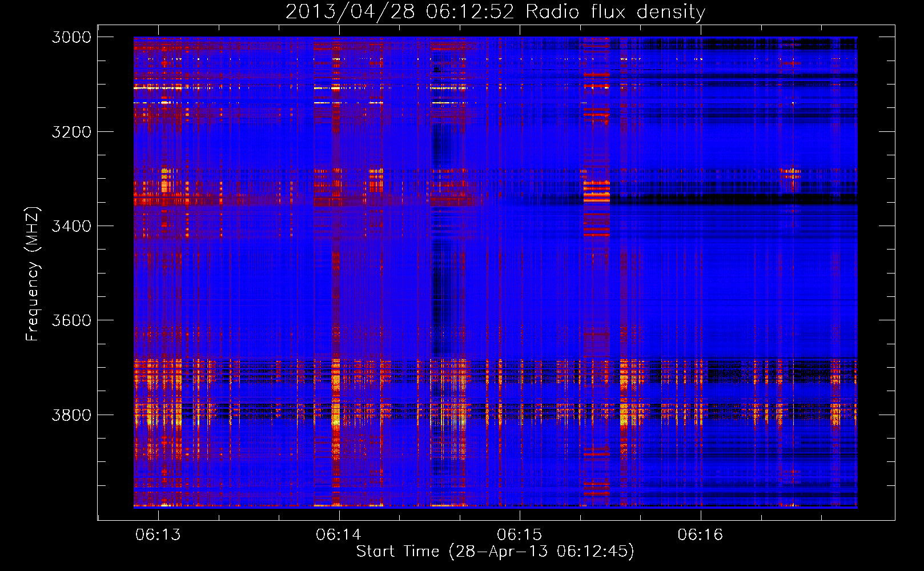Click the 3200 frequency axis label
924x571 pixels.
click(71, 132)
